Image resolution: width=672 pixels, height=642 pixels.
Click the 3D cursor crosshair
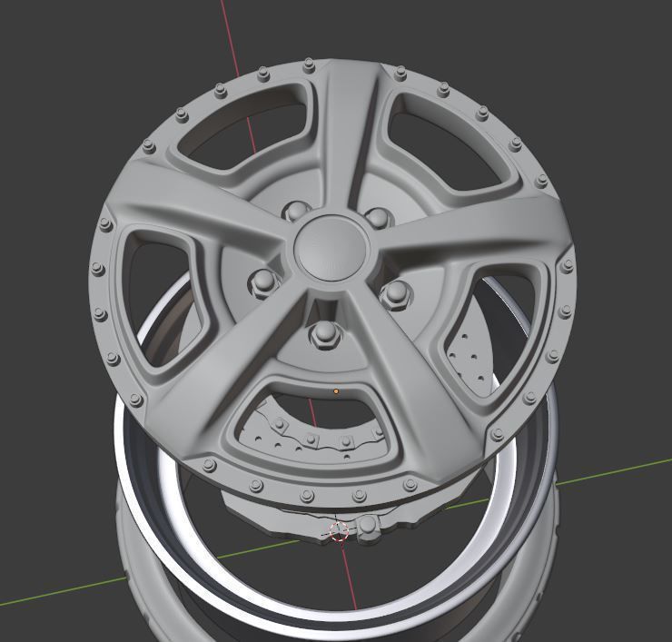339,531
